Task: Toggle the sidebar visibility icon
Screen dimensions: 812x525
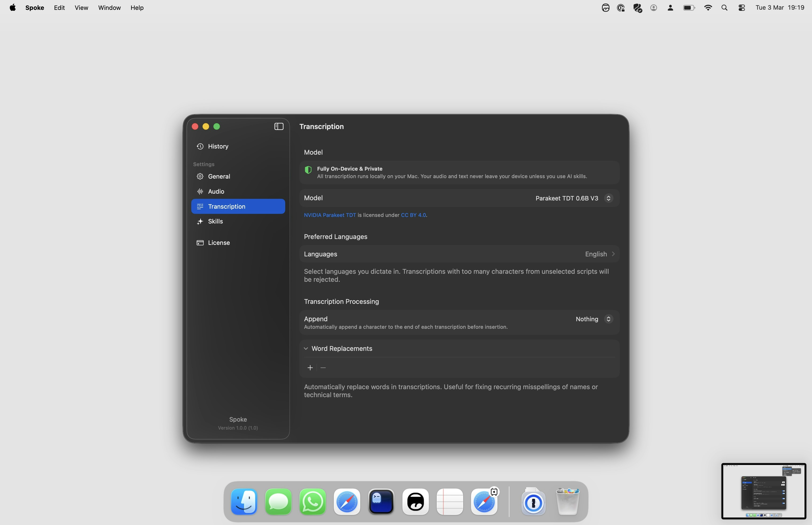Action: pos(279,126)
